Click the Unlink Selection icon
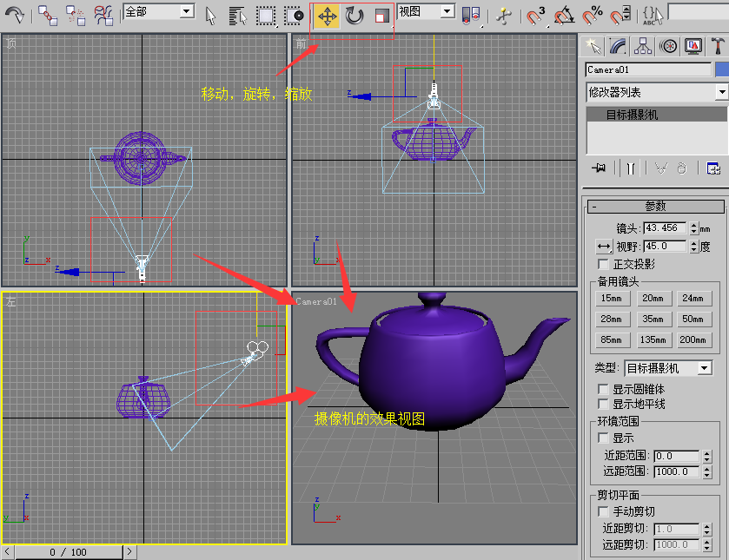Viewport: 729px width, 560px height. [76, 16]
